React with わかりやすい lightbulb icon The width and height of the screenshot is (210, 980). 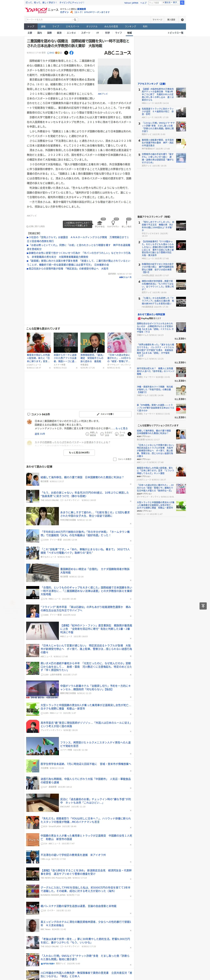point(113,223)
